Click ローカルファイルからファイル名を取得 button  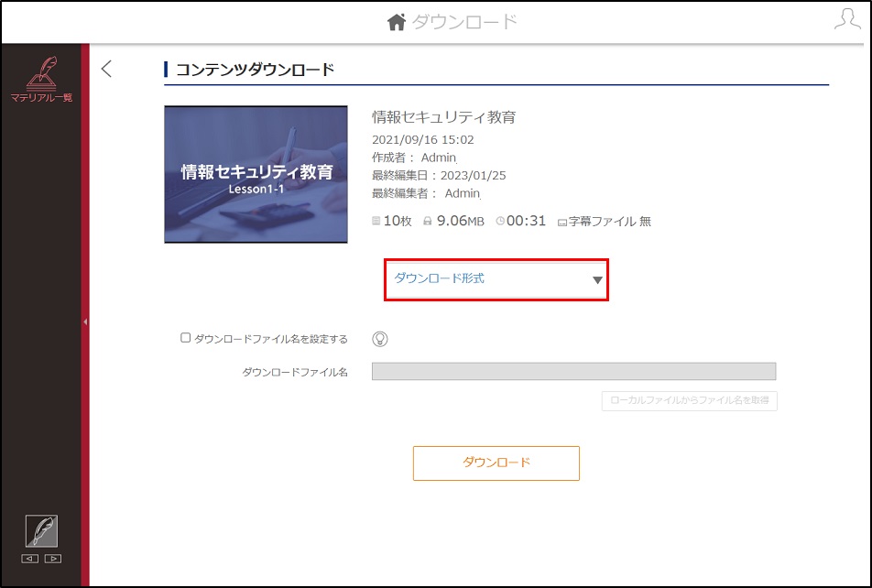[x=689, y=400]
